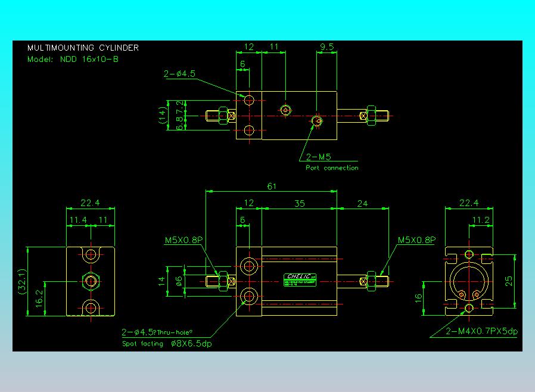The height and width of the screenshot is (392, 535).
Task: Click the 9.5 dimension in top view
Action: click(x=326, y=46)
